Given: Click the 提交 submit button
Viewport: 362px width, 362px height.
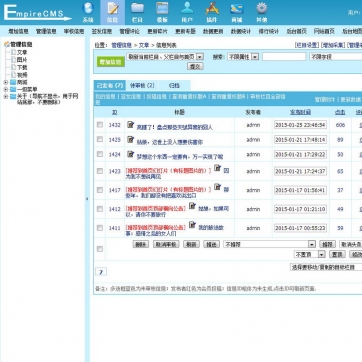Looking at the screenshot, I should [195, 66].
